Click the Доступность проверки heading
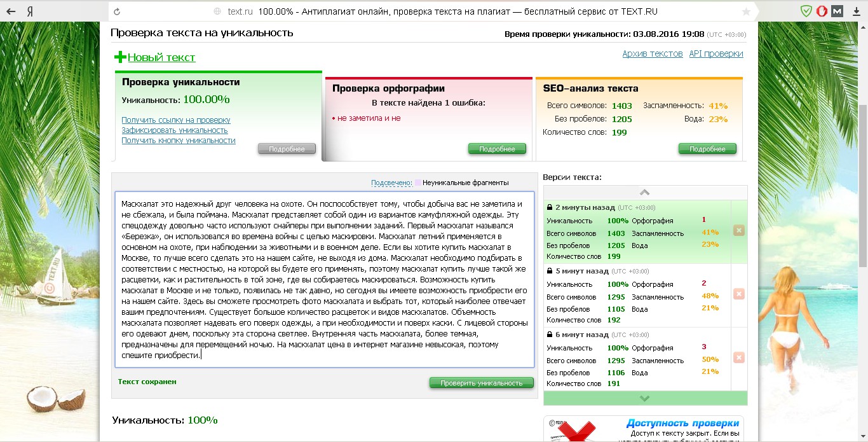Viewport: 868px width, 442px height. 682,423
